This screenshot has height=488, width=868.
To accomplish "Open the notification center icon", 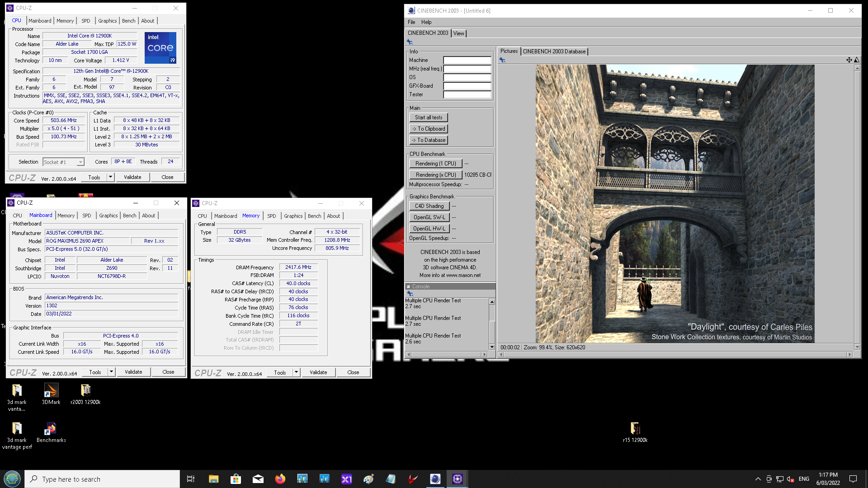I will 853,479.
